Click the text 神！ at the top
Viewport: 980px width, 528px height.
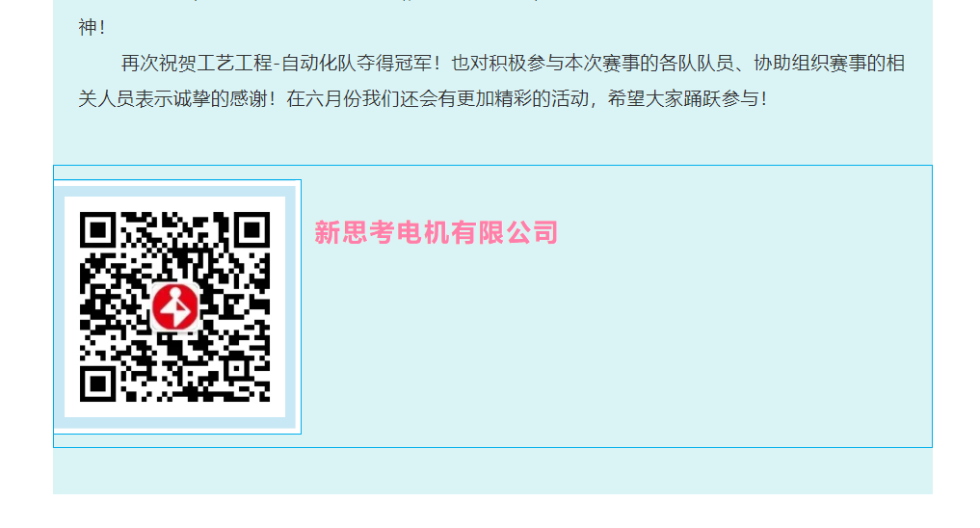coord(93,28)
